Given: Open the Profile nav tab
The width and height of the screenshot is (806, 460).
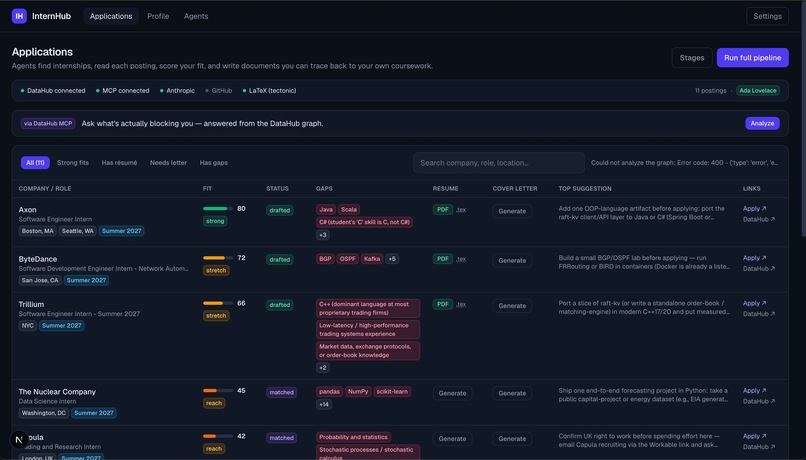Looking at the screenshot, I should pyautogui.click(x=158, y=16).
